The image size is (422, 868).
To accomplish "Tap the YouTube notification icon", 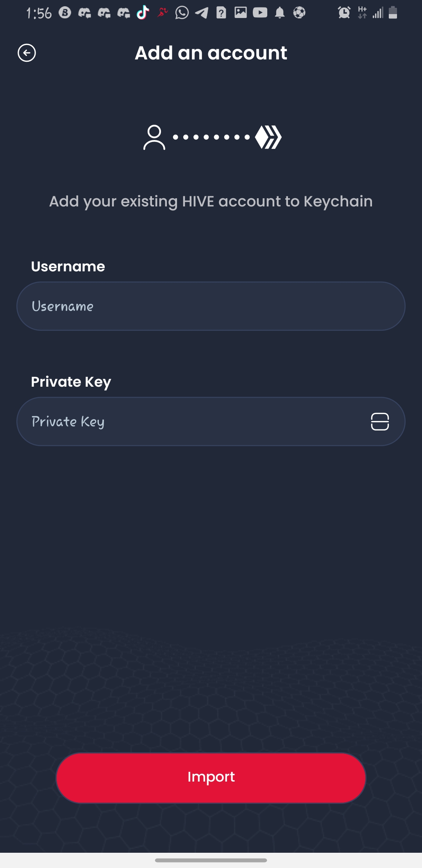I will (x=260, y=13).
